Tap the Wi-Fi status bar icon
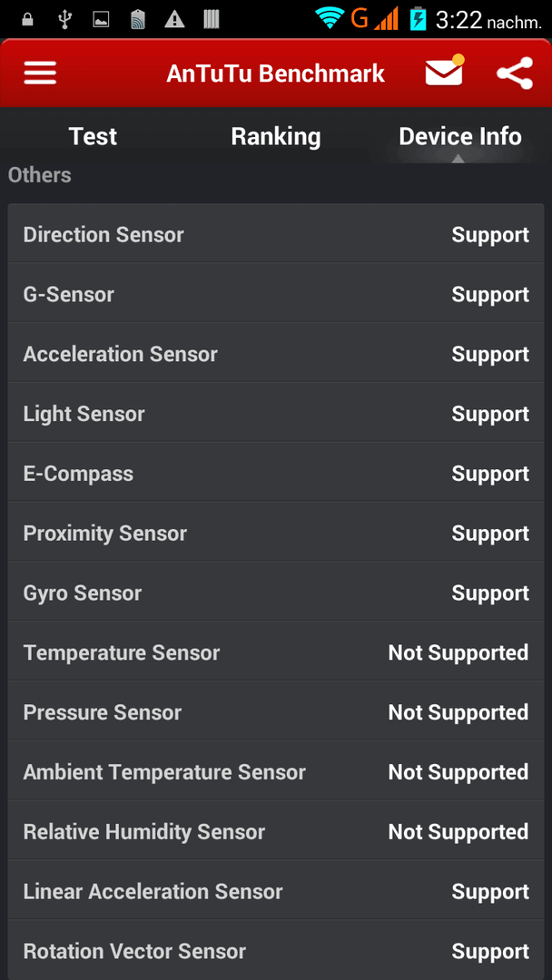This screenshot has height=980, width=552. (x=330, y=19)
